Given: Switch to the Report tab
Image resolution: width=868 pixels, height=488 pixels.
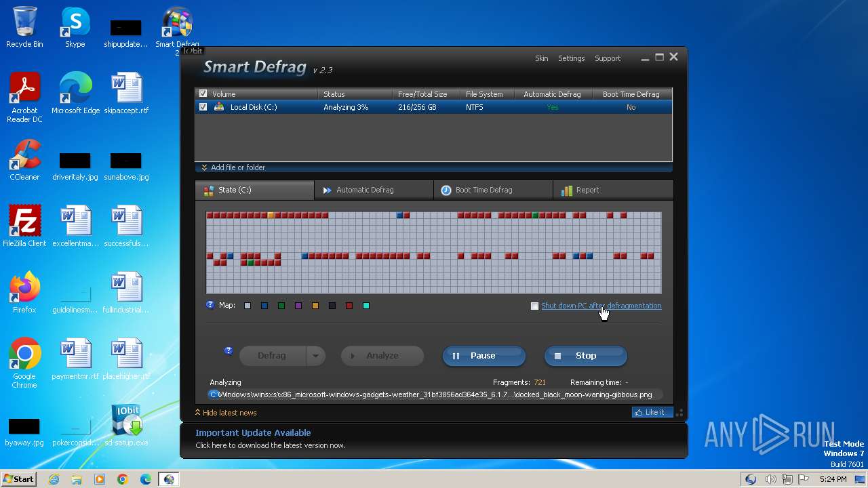Looking at the screenshot, I should pyautogui.click(x=613, y=190).
